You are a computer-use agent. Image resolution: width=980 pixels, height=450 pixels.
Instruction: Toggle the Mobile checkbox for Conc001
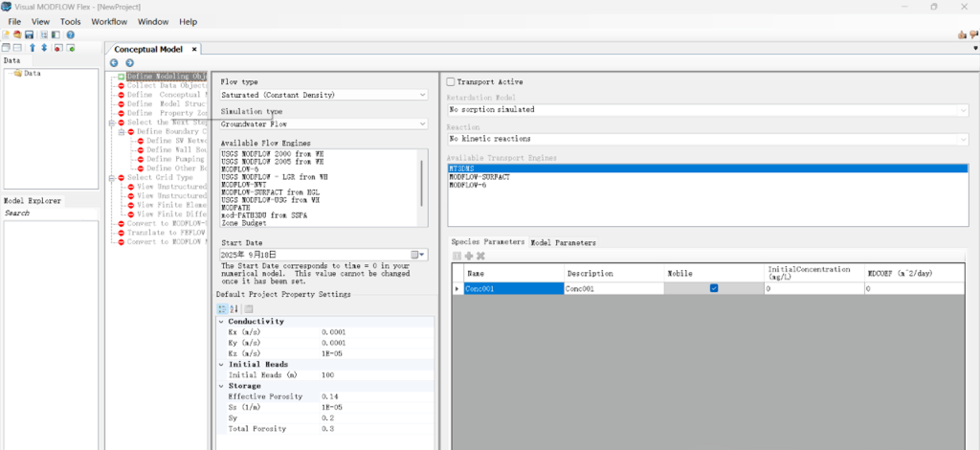click(714, 288)
